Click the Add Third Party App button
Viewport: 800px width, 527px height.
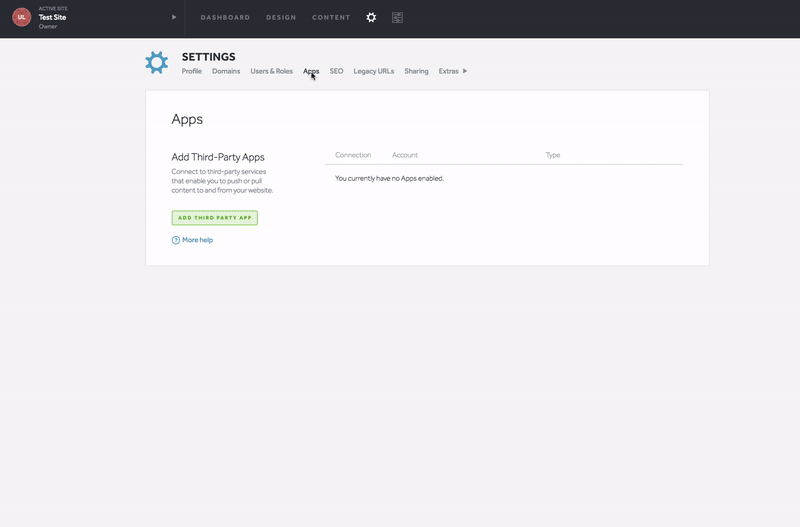click(x=214, y=218)
